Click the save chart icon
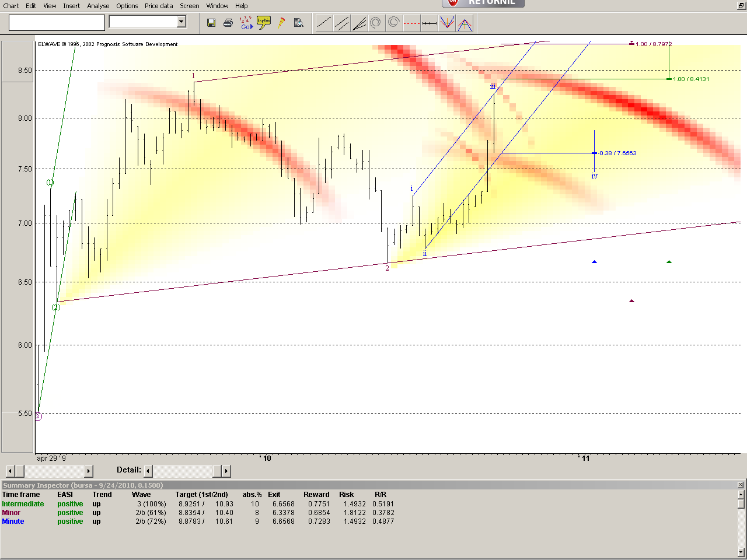 (211, 23)
